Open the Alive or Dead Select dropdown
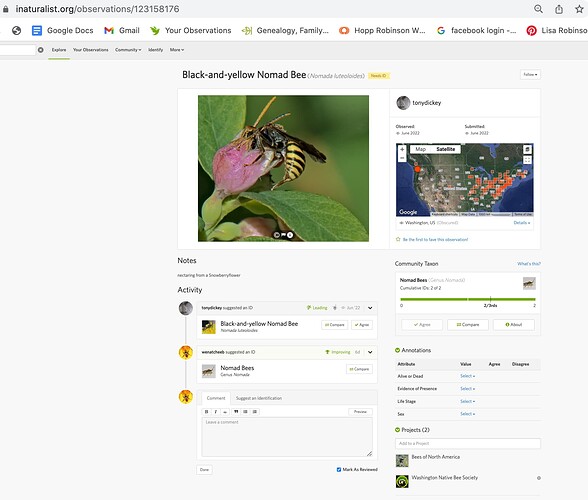Image resolution: width=588 pixels, height=500 pixels. tap(467, 376)
